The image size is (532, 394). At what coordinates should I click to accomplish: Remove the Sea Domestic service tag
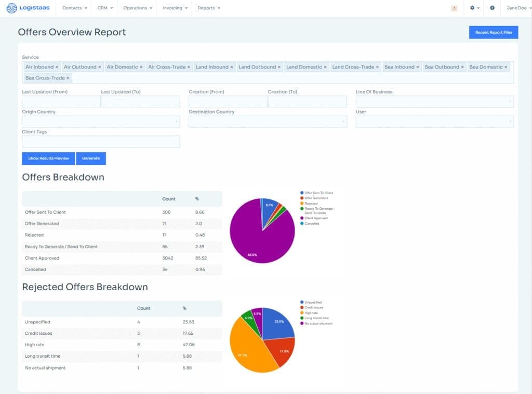(x=506, y=67)
